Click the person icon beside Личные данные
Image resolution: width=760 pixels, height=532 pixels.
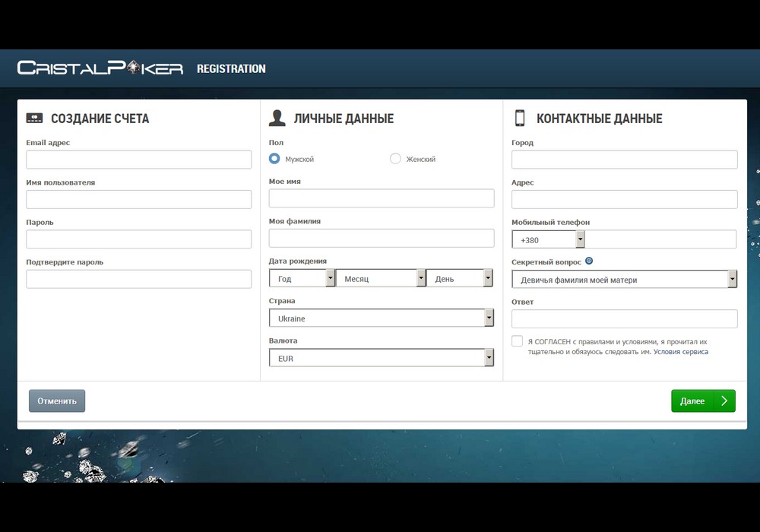point(277,119)
